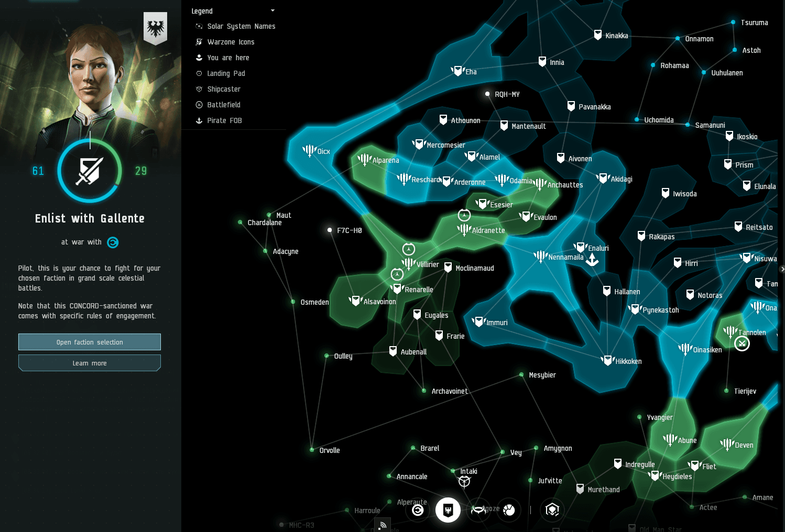Screen dimensions: 785x532
Task: Click the broadcast signal icon at bottom
Action: 383,525
